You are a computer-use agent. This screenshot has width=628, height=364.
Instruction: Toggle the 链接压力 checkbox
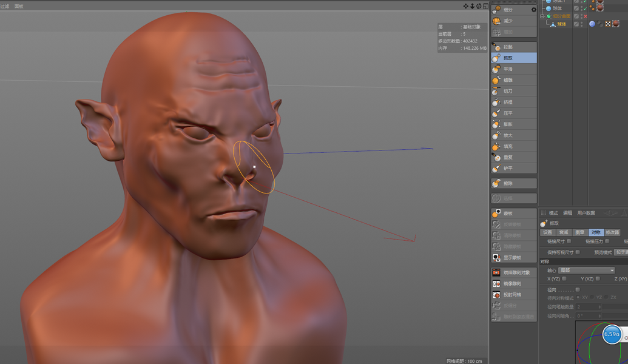click(x=607, y=241)
